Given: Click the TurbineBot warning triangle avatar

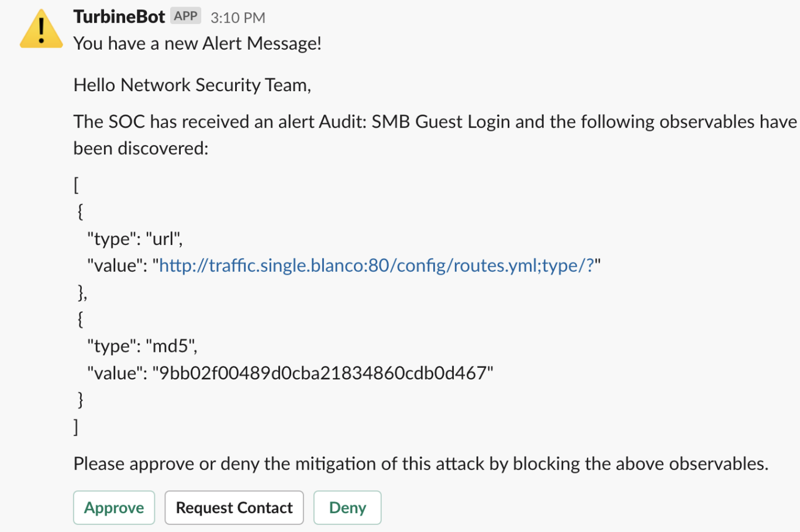Looking at the screenshot, I should [x=41, y=28].
